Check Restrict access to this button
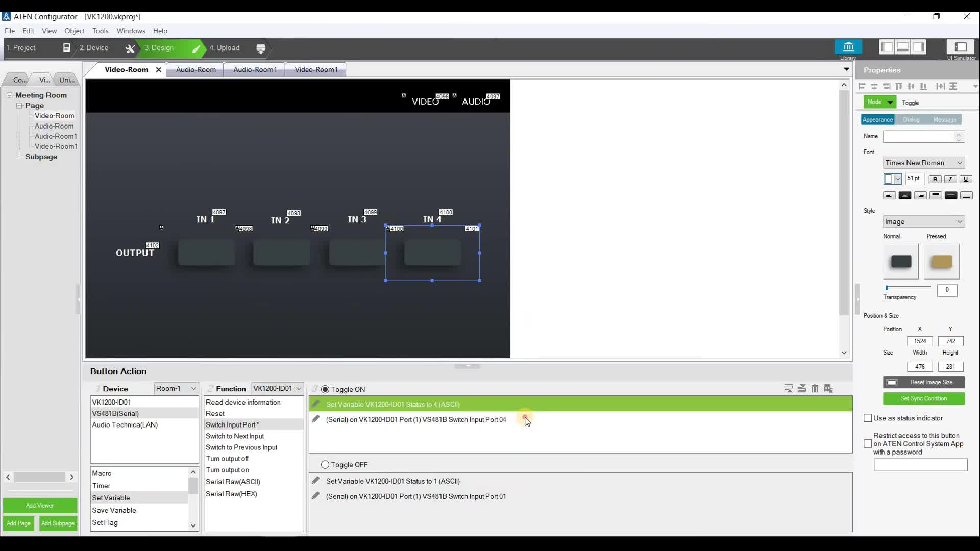This screenshot has width=980, height=551. 868,444
